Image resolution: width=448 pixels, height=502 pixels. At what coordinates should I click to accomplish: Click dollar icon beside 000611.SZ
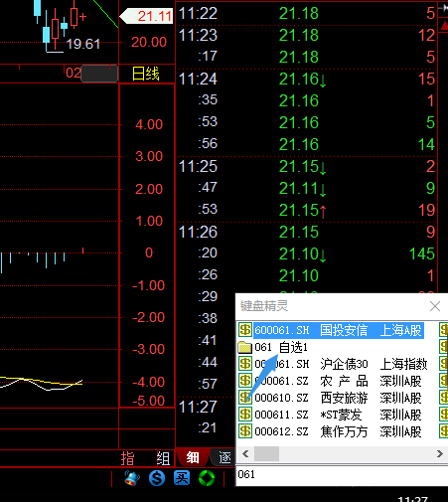click(x=245, y=415)
